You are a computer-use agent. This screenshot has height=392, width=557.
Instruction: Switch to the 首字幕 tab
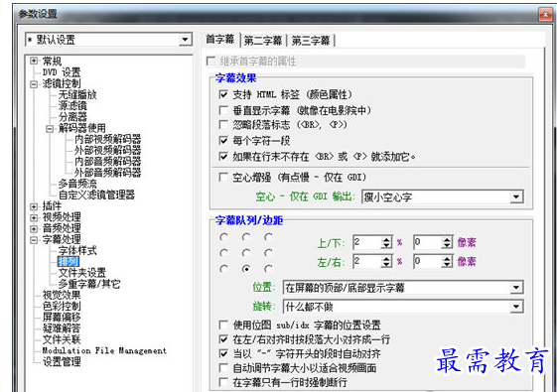220,39
